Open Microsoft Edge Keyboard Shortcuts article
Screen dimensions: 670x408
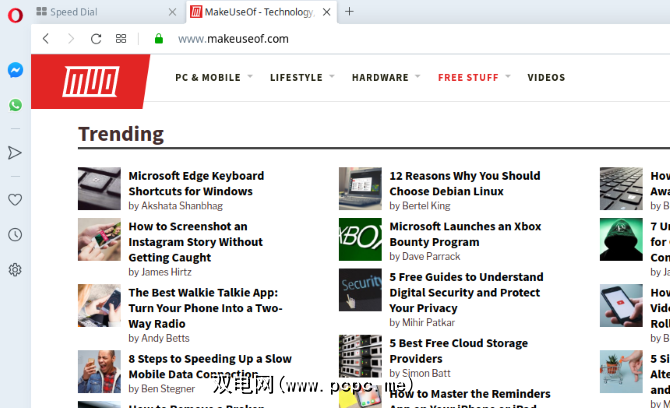click(196, 184)
